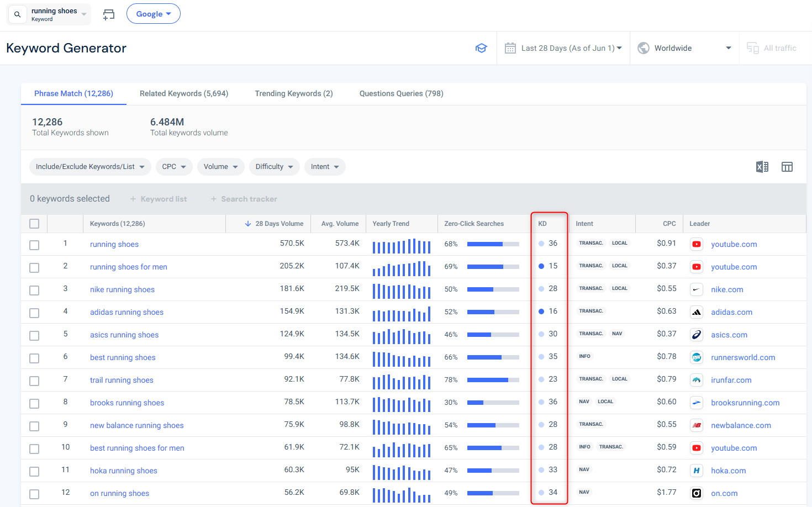Click the YouTube favicon in the running shoes for men row
The image size is (812, 507).
[x=697, y=267]
